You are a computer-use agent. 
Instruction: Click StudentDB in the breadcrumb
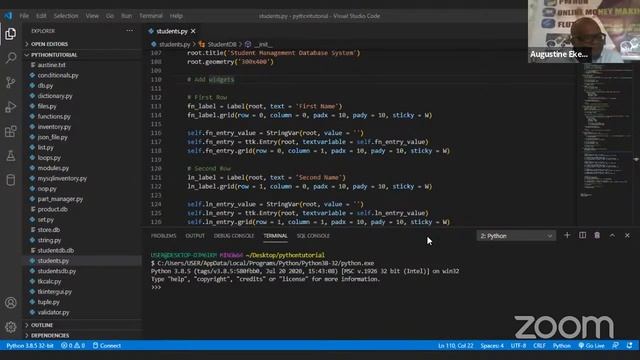click(222, 44)
